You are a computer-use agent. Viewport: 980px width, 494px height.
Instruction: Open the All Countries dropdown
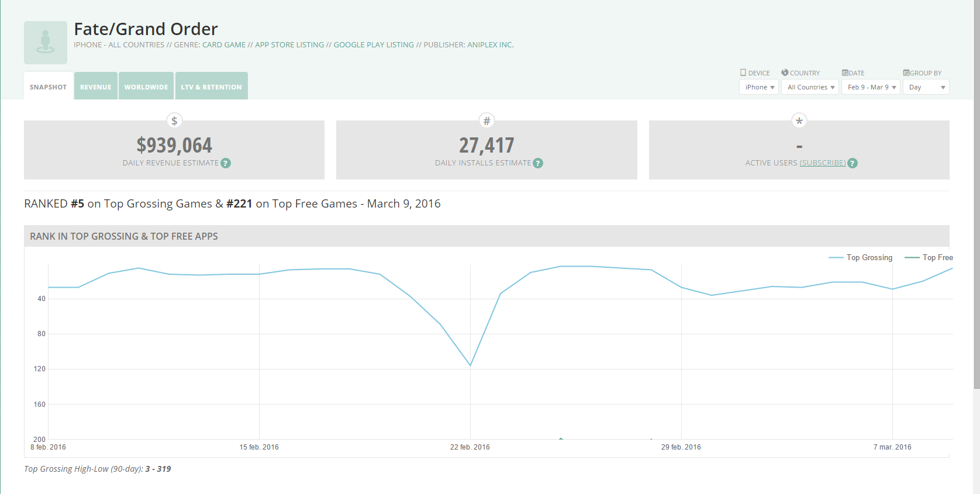[x=810, y=87]
